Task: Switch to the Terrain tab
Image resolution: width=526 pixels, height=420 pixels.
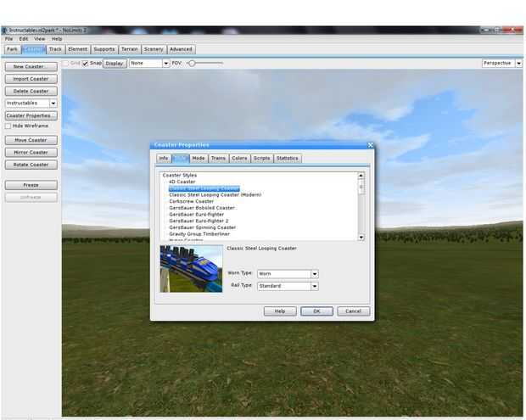Action: coord(130,49)
